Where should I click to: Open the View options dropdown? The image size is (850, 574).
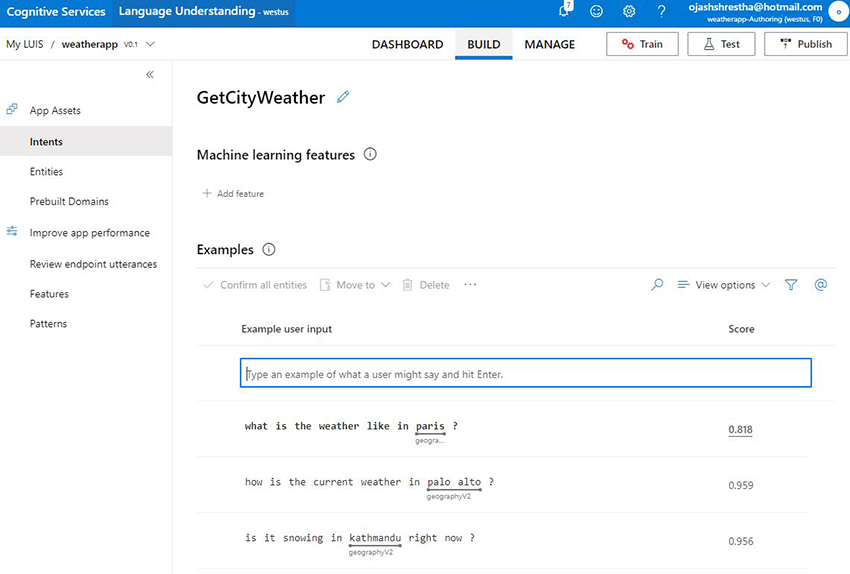click(724, 285)
